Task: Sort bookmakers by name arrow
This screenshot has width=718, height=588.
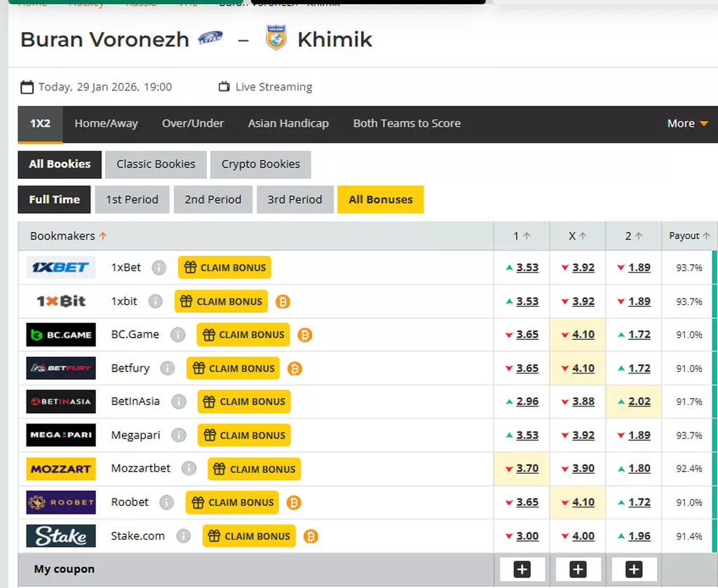Action: (x=103, y=236)
